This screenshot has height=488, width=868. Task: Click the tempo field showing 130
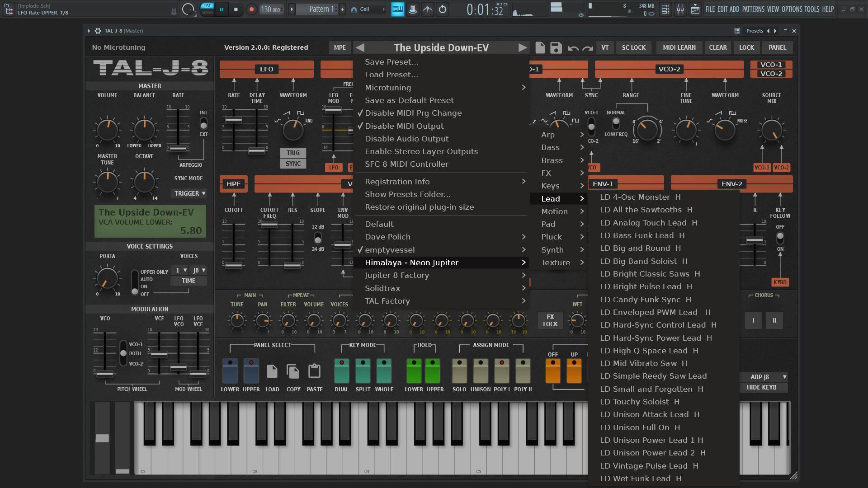pos(271,9)
